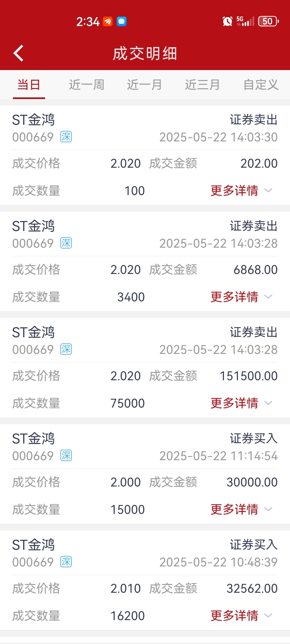Tap the blue chat notification icon
290x644 pixels.
[122, 21]
